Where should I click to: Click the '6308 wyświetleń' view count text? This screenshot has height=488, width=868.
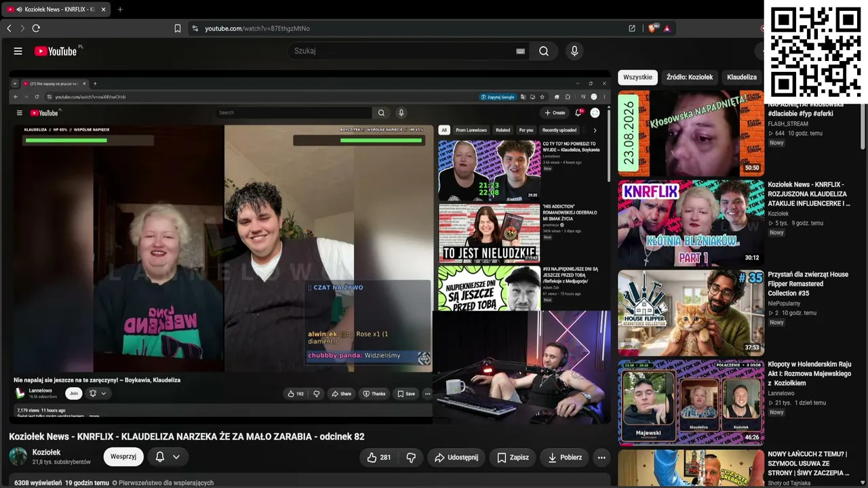(x=37, y=483)
